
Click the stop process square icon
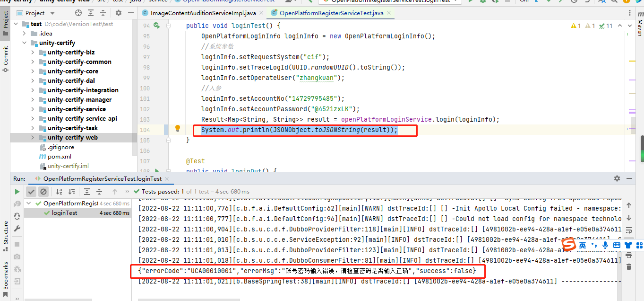pos(17,244)
